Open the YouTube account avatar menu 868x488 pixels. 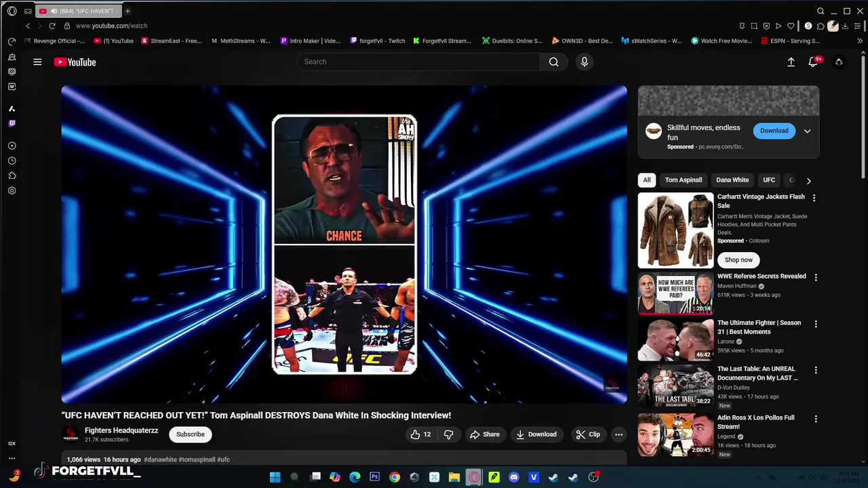(839, 62)
